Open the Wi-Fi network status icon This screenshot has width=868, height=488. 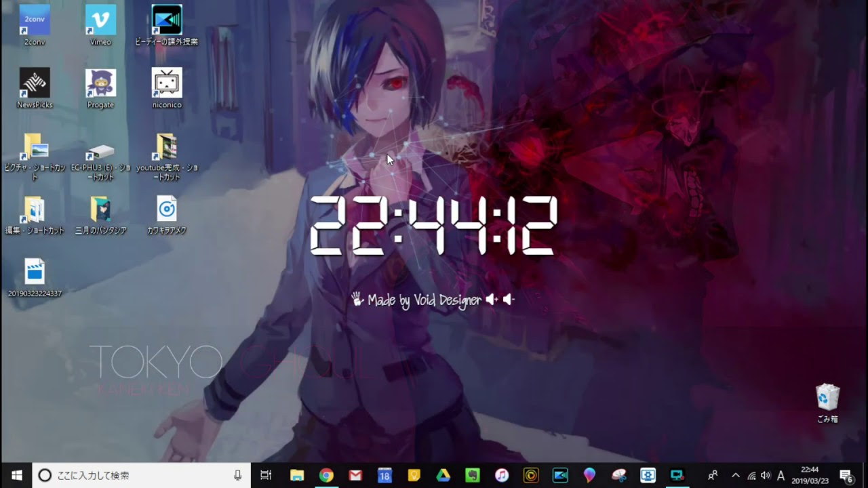coord(751,475)
